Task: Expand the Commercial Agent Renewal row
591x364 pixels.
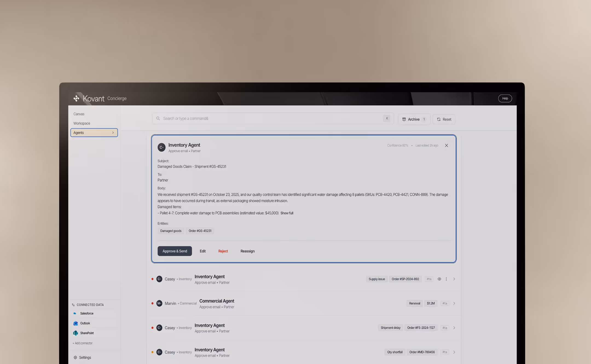Action: (x=454, y=304)
